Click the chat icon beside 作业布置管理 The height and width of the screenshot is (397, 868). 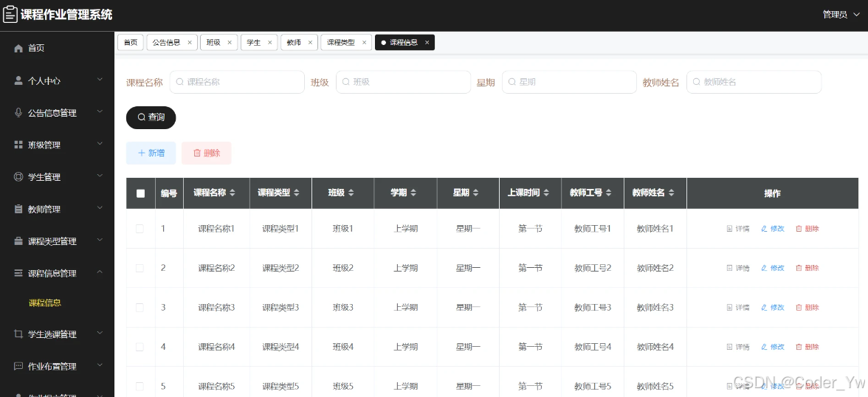pyautogui.click(x=18, y=366)
